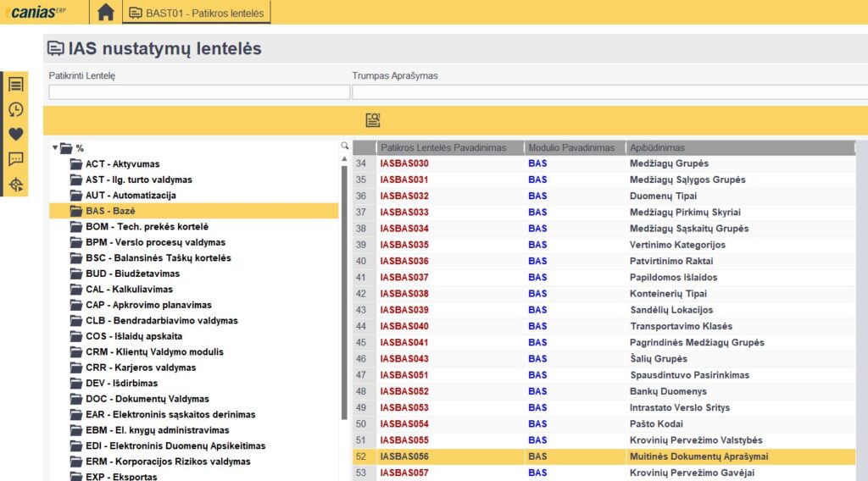Open the history clock icon in sidebar

(15, 109)
